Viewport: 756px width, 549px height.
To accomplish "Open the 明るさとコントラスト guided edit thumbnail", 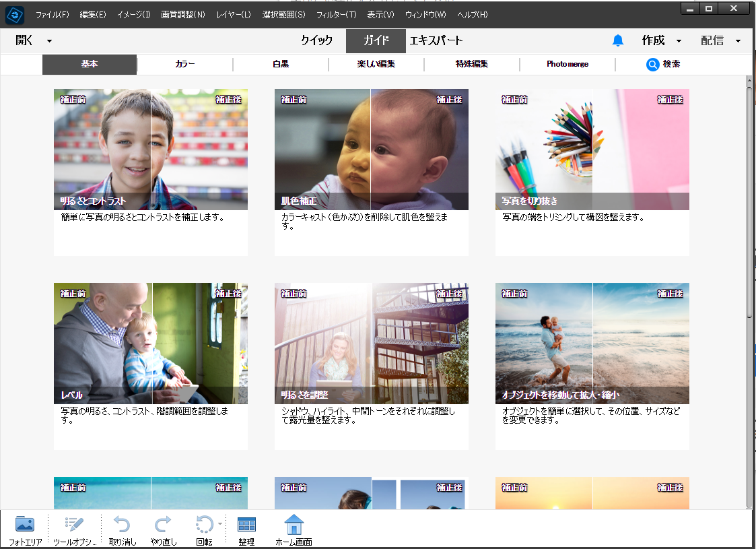I will point(150,150).
